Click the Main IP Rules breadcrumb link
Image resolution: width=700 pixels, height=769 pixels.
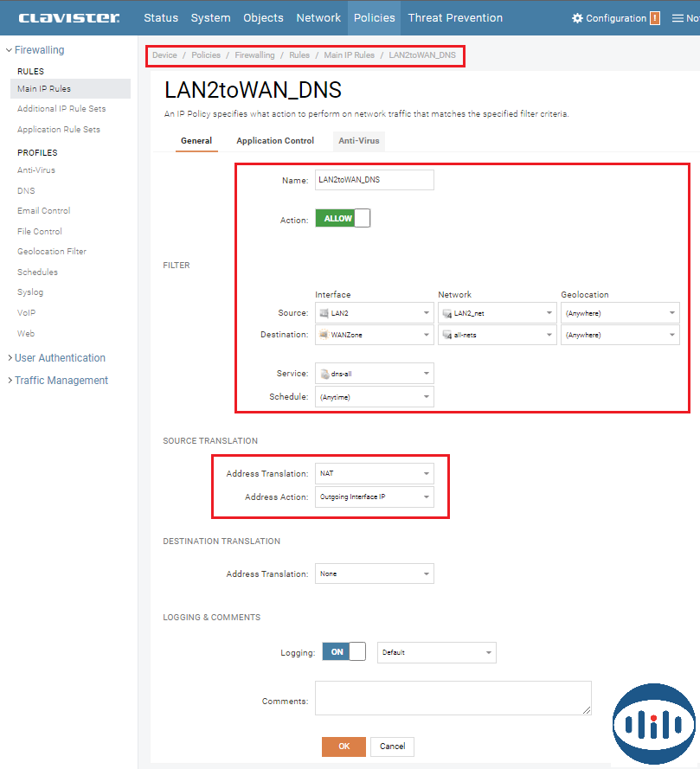pos(349,55)
